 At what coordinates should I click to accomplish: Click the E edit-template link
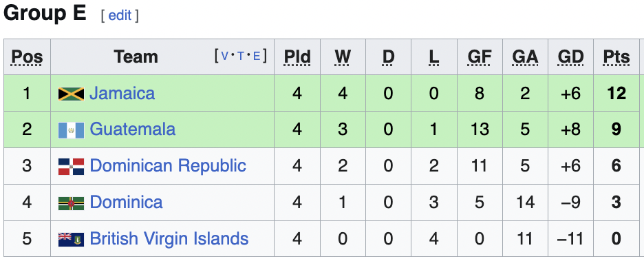[257, 56]
